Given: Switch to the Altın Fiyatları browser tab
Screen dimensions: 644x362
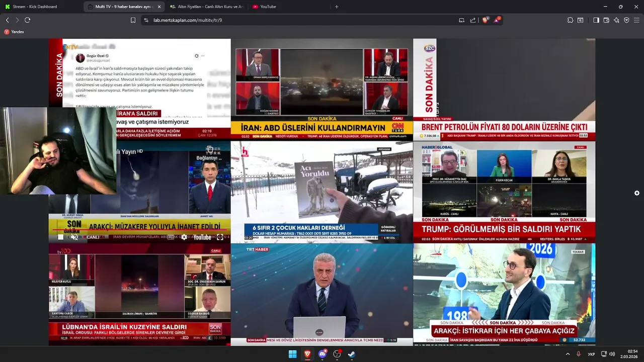Looking at the screenshot, I should coord(206,7).
